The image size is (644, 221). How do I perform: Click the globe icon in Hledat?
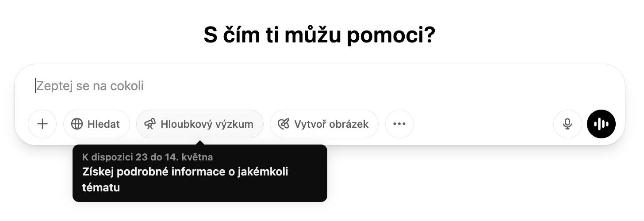tap(77, 124)
